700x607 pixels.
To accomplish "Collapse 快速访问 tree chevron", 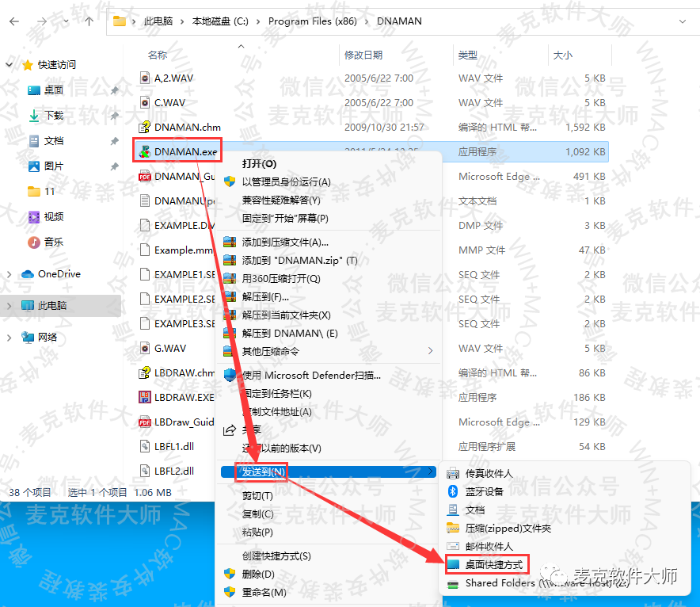I will click(9, 65).
